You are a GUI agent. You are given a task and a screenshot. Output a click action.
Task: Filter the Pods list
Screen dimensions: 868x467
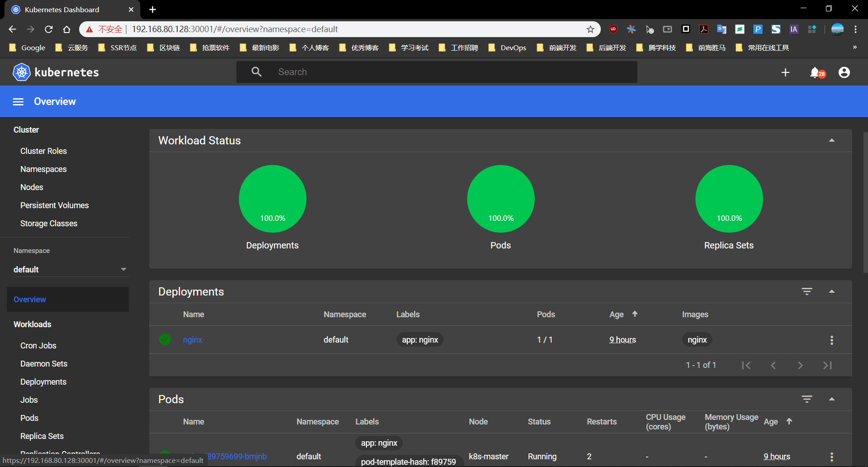click(x=807, y=399)
